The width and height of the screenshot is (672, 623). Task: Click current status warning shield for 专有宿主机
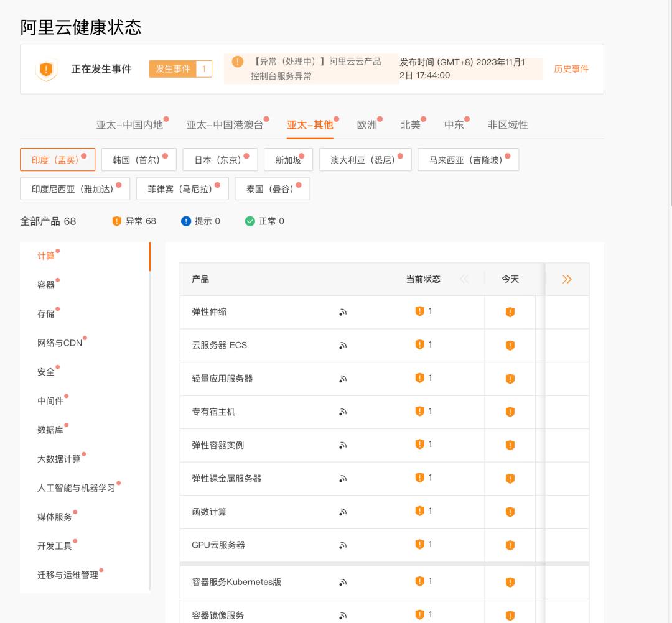(x=419, y=412)
